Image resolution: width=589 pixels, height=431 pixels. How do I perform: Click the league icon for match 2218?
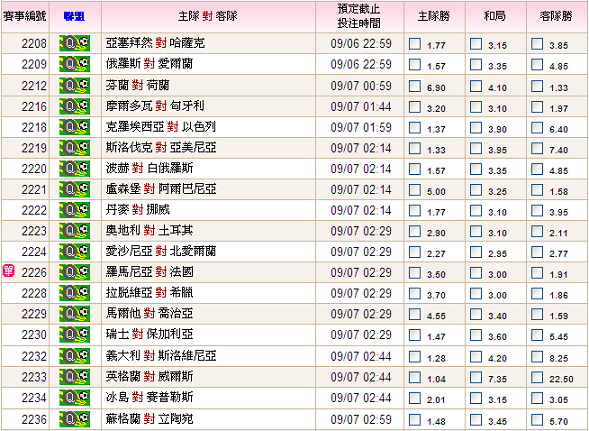(74, 127)
